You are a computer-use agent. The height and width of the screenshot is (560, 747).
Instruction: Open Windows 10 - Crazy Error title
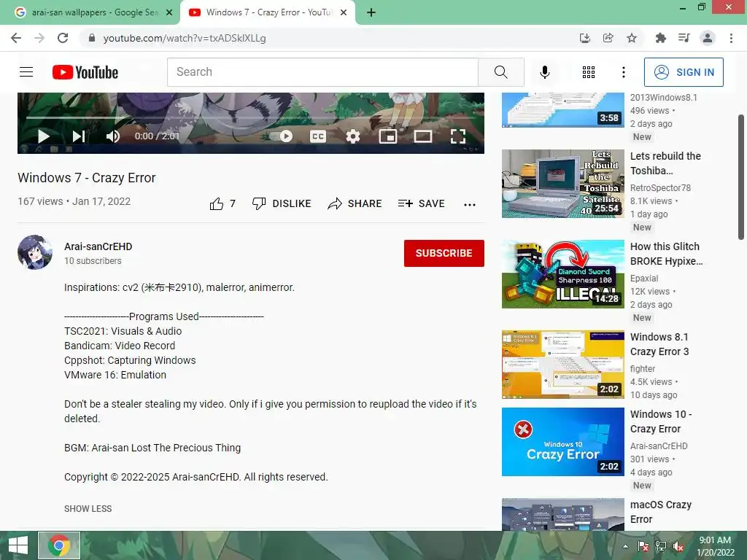(661, 421)
